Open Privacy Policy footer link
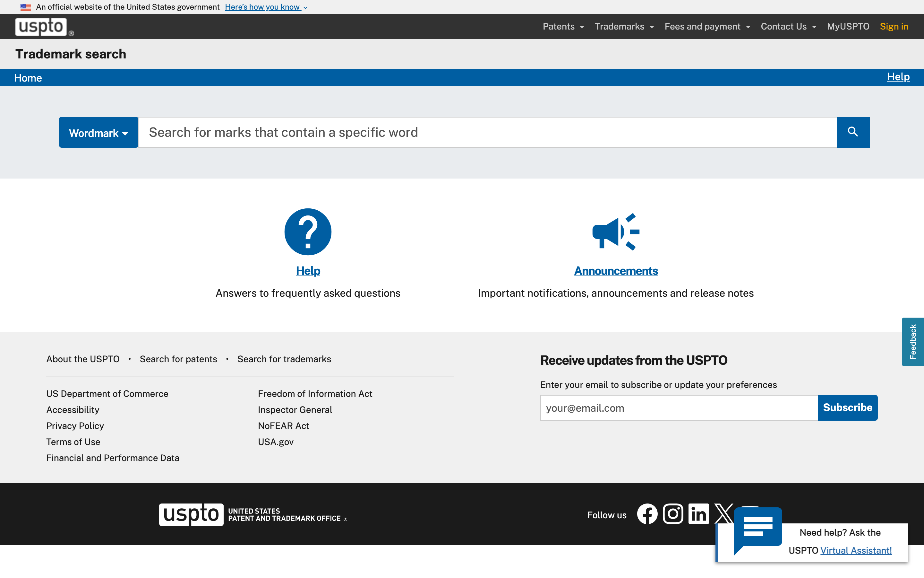 pos(75,426)
